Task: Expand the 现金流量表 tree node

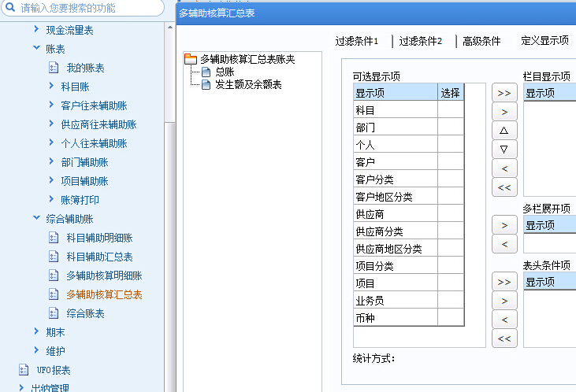Action: point(36,29)
